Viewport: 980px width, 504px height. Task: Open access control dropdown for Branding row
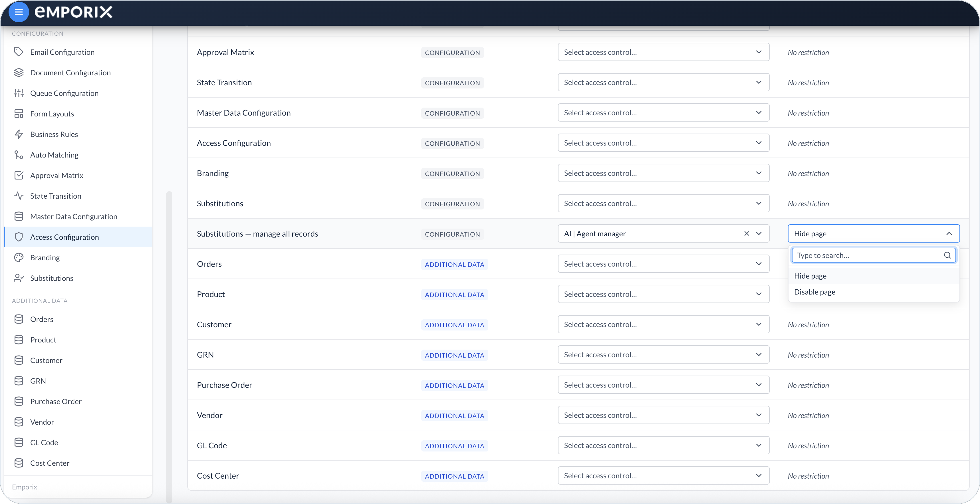tap(664, 173)
